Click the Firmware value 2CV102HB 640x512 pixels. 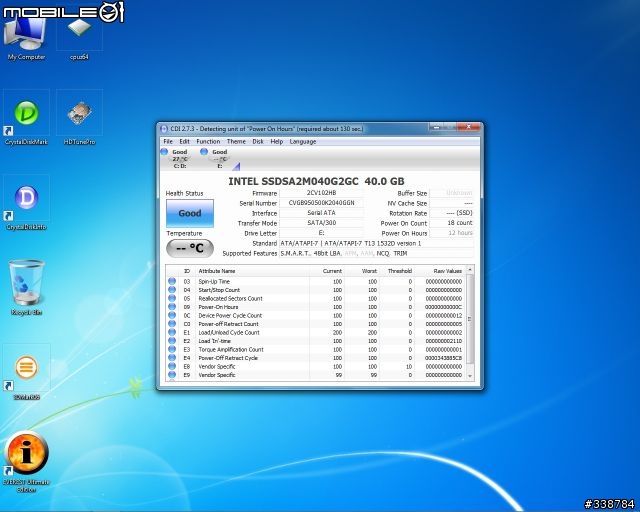pos(322,193)
